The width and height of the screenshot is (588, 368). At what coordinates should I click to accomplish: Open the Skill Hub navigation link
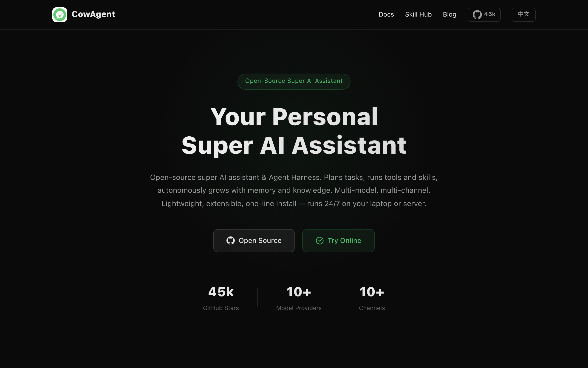[418, 14]
